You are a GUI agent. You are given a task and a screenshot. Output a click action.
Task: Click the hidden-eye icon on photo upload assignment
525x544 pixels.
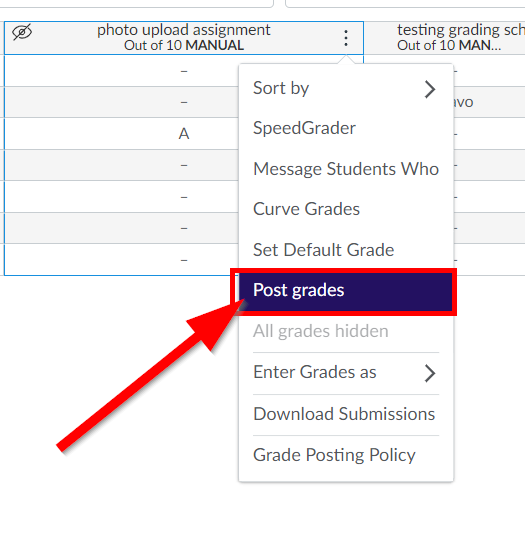[x=22, y=32]
